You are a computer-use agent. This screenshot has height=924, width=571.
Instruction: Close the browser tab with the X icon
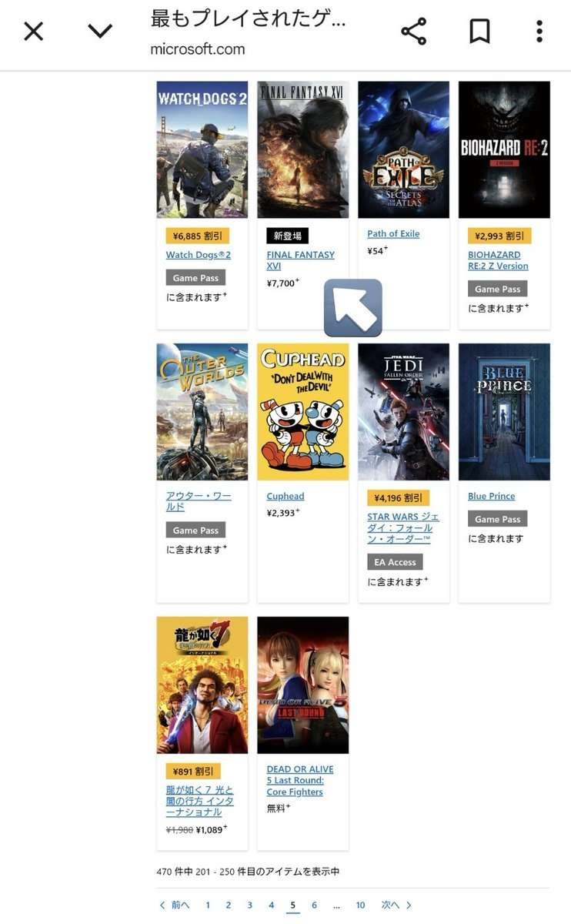[34, 32]
